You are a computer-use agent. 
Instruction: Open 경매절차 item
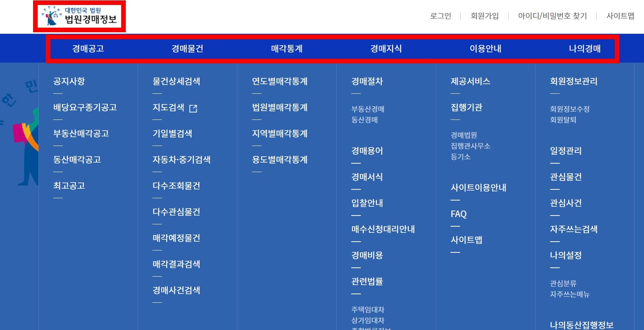pyautogui.click(x=367, y=81)
